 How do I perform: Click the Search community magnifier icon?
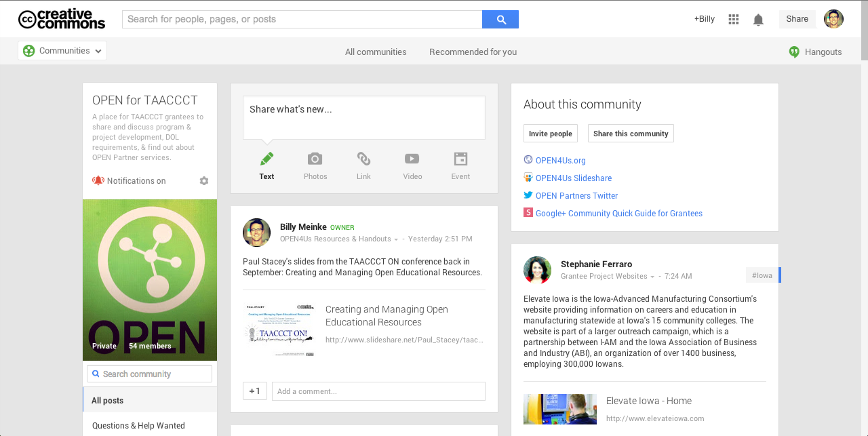96,374
